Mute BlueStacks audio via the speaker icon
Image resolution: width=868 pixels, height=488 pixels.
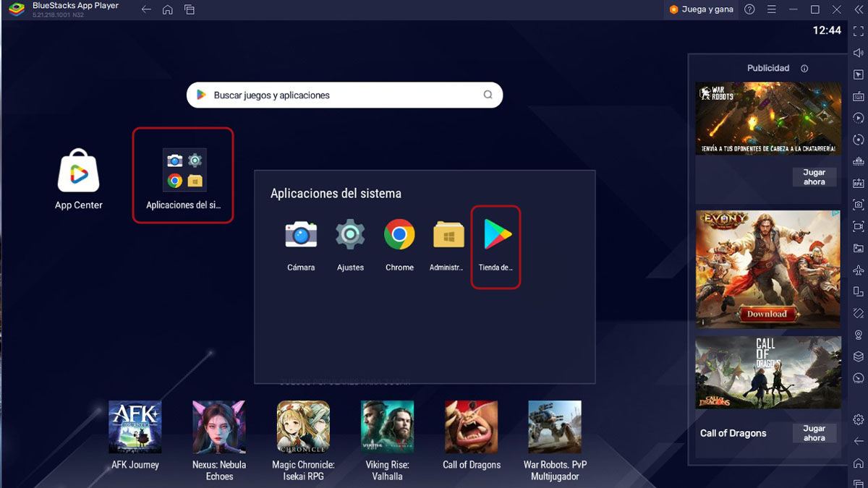coord(858,53)
